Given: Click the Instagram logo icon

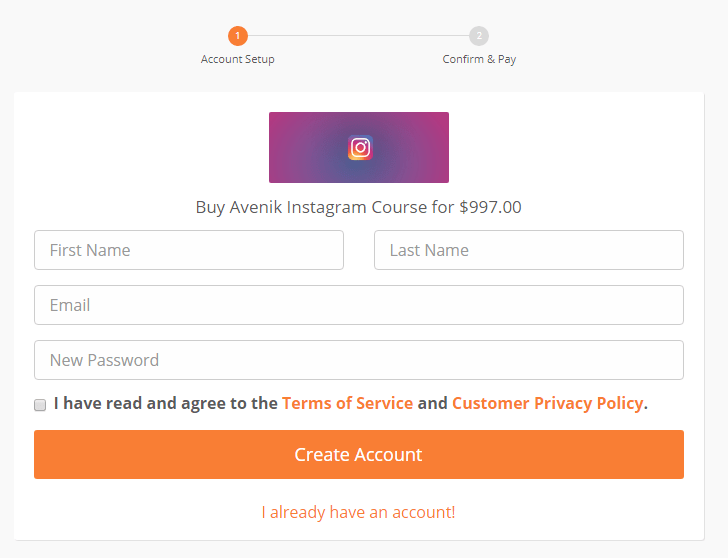Looking at the screenshot, I should tap(360, 148).
